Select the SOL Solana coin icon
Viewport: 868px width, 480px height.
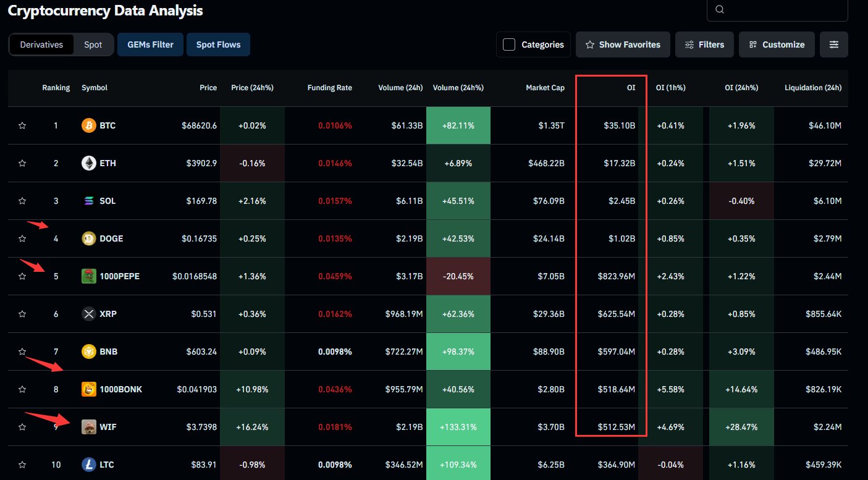[x=88, y=200]
